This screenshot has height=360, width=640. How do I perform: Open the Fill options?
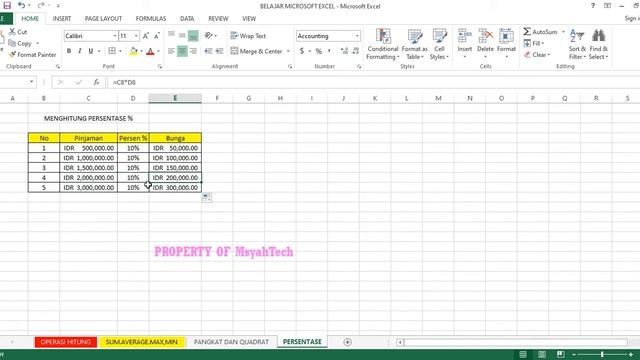pos(533,43)
